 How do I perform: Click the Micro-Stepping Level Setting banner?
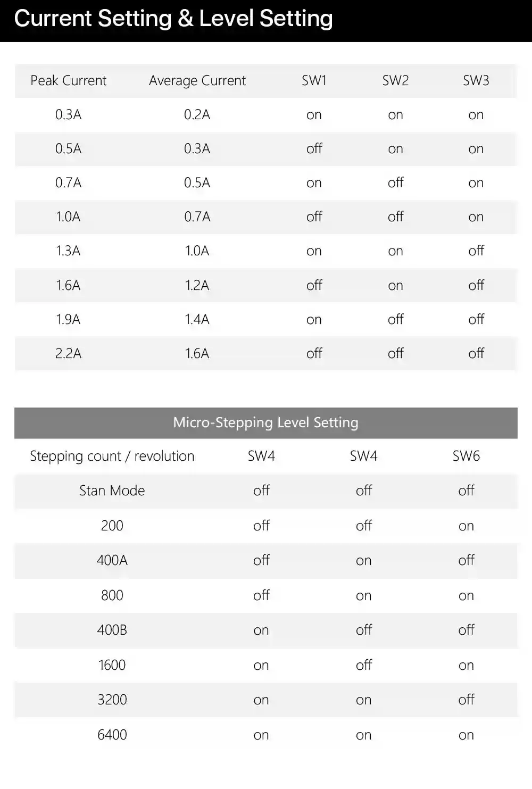[x=266, y=423]
